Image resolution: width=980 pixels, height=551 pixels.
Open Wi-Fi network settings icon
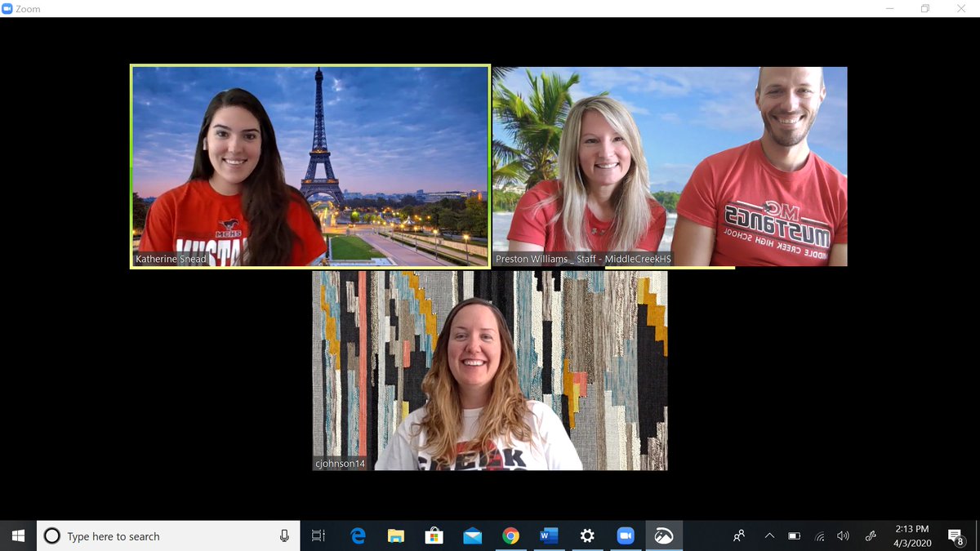tap(819, 536)
